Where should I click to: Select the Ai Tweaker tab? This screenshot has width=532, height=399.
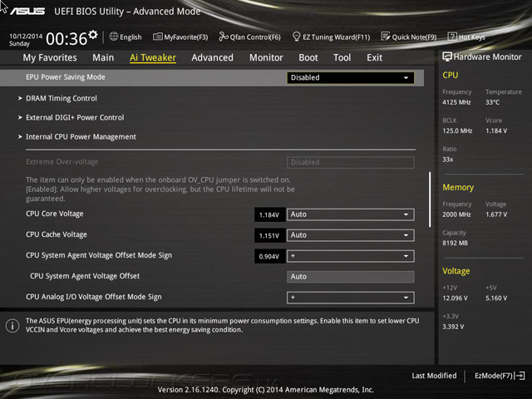153,57
